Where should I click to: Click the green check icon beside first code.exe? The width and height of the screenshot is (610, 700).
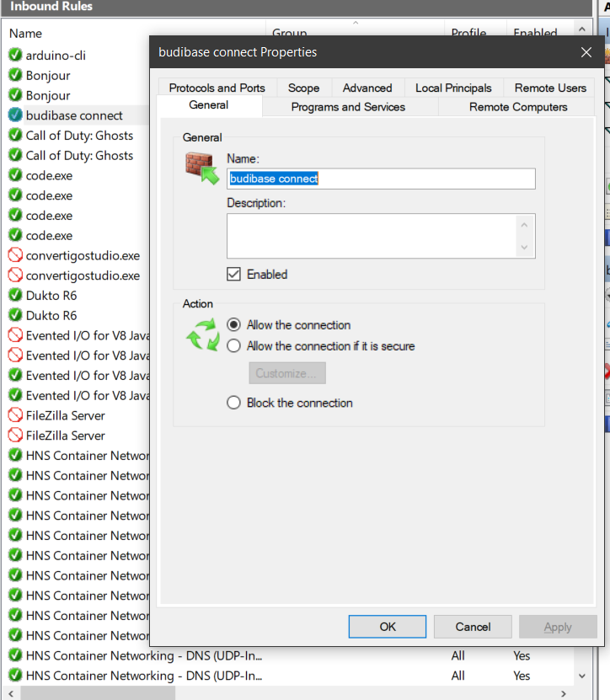[15, 175]
